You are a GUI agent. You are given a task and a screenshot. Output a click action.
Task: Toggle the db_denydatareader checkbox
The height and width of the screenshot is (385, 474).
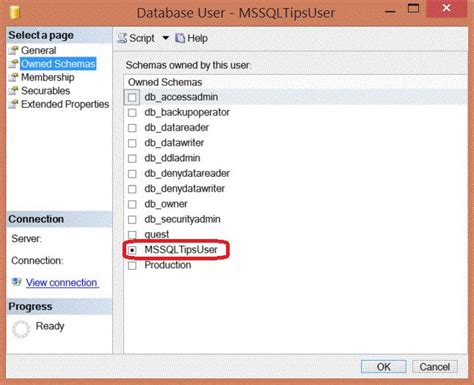click(132, 174)
